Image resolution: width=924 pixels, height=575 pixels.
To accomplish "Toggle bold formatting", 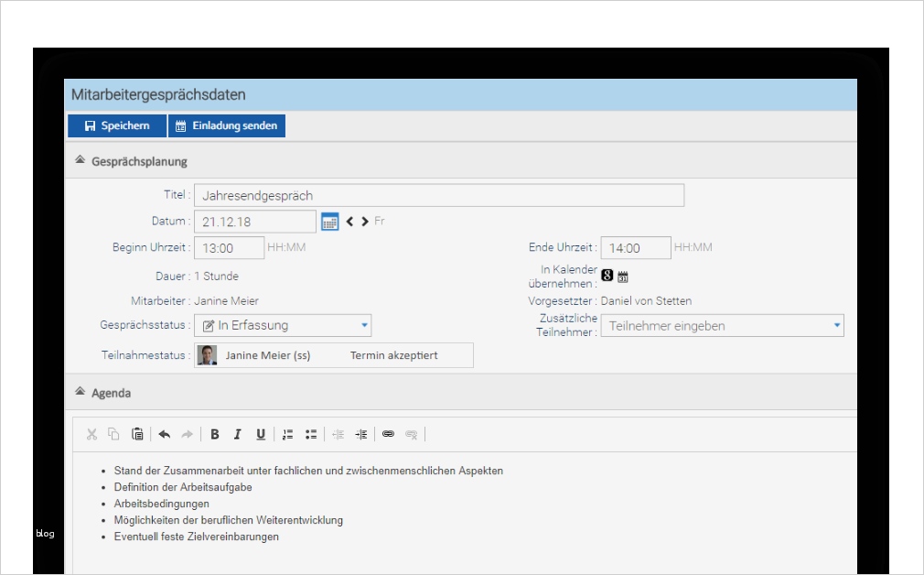I will [x=214, y=435].
